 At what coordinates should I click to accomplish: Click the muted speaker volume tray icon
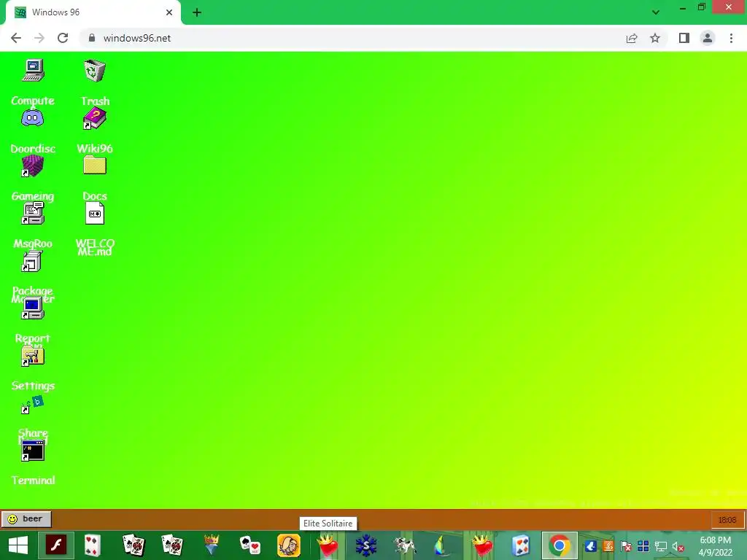[678, 546]
